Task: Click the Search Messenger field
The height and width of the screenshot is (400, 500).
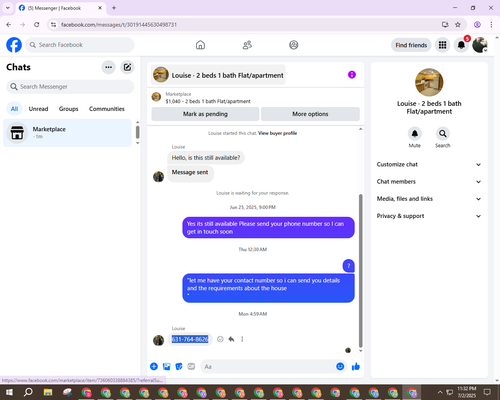Action: [70, 87]
